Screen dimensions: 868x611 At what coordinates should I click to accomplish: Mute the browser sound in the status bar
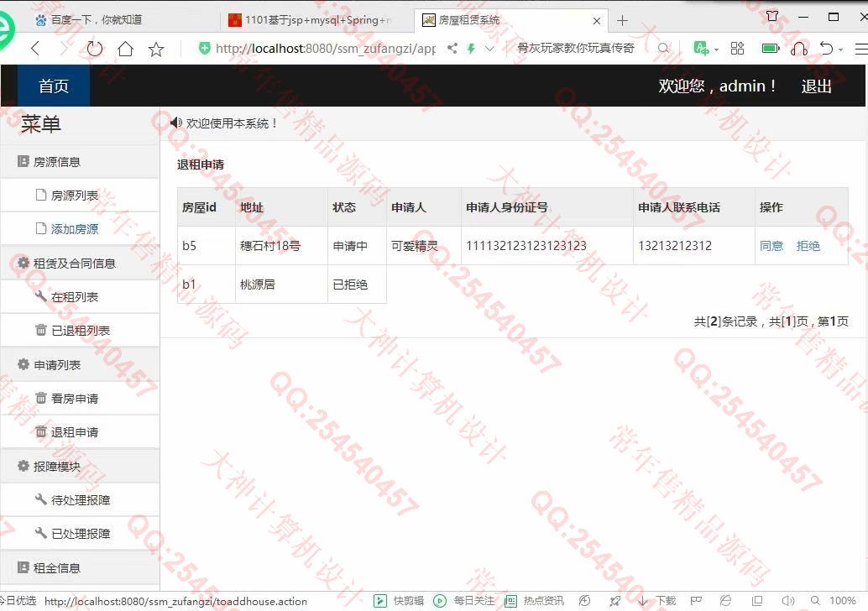click(x=787, y=601)
